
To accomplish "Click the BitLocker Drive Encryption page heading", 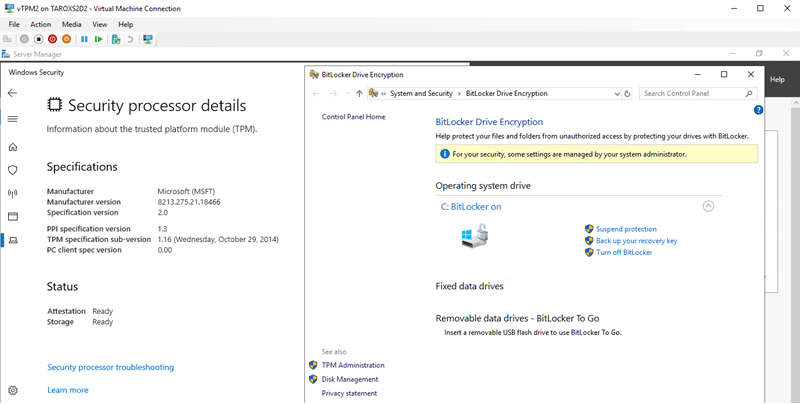I will click(x=489, y=122).
